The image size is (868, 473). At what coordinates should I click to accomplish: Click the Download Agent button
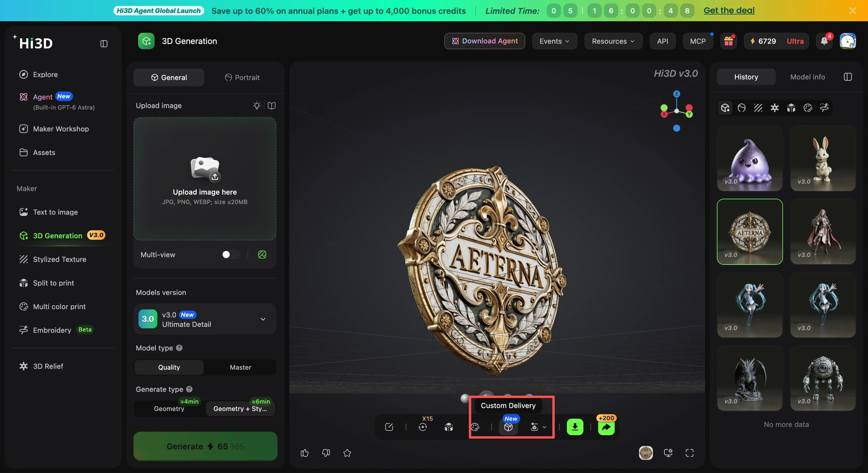[484, 41]
